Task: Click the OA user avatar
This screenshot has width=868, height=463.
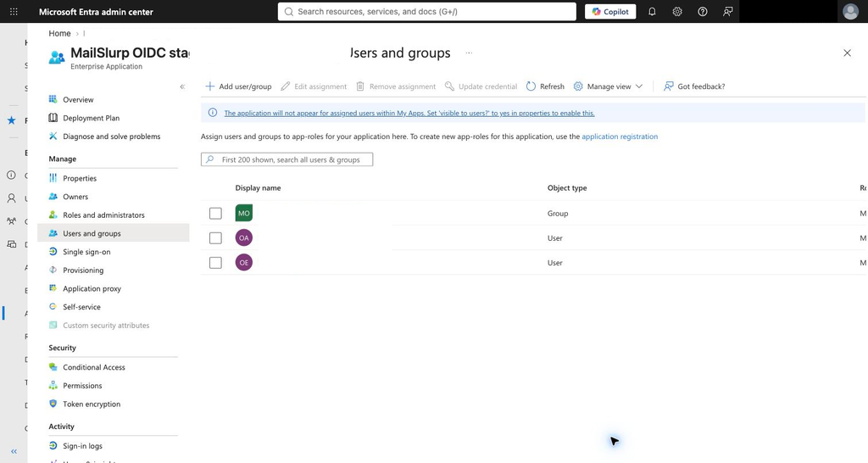Action: 243,238
